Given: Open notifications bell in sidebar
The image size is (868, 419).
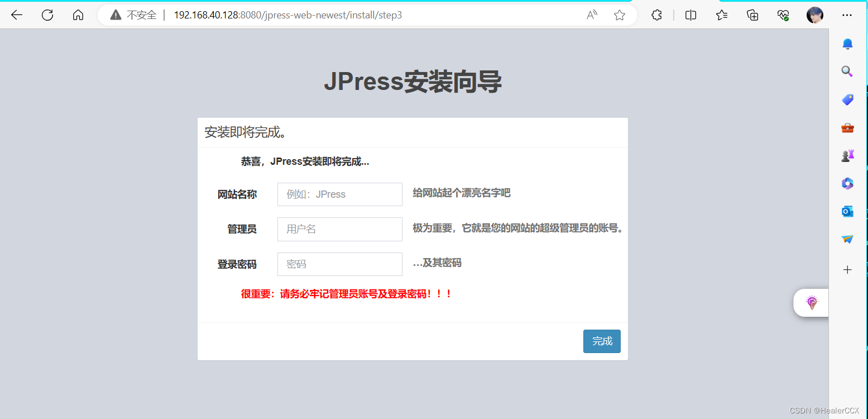Looking at the screenshot, I should 847,44.
